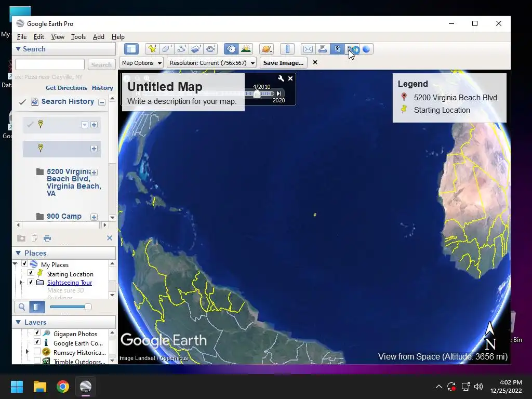The image size is (532, 399).
Task: Clear search results with blue X
Action: tap(110, 238)
